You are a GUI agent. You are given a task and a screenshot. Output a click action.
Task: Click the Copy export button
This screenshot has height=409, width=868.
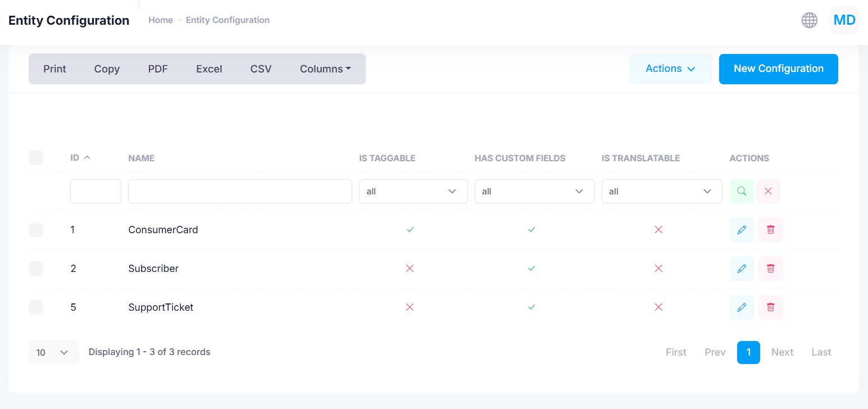(107, 69)
